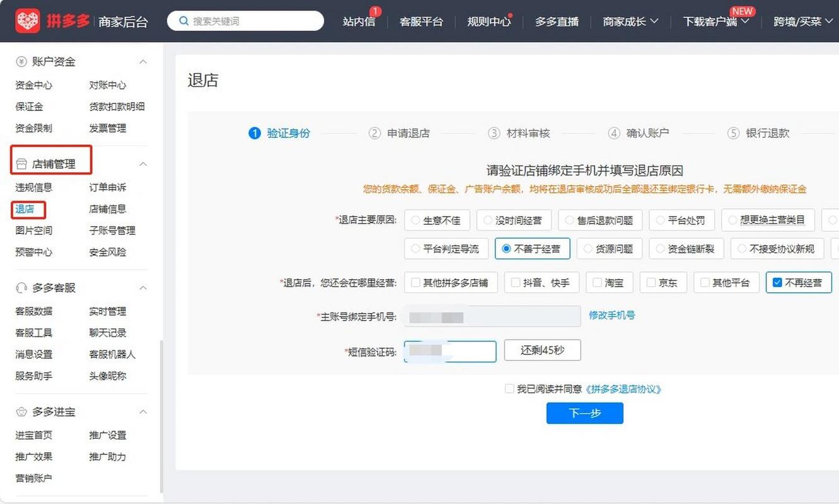
Task: Click the sidebar vertical scrollbar
Action: click(x=161, y=416)
